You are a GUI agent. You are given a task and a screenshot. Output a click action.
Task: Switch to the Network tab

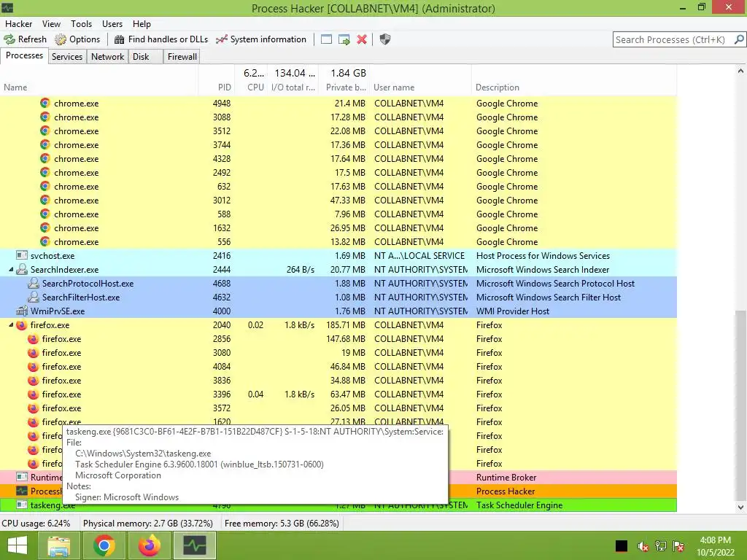click(x=108, y=57)
